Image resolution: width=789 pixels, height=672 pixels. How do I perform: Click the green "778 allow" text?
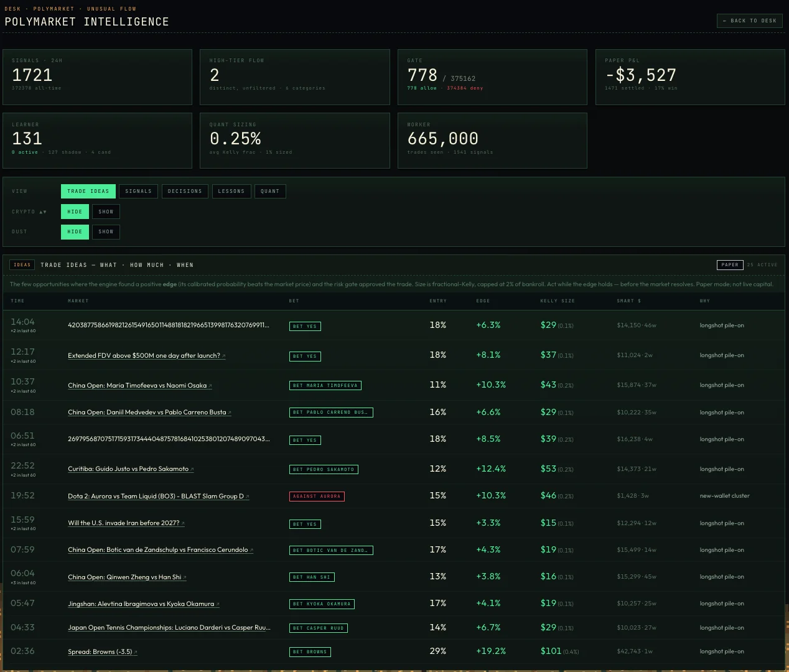[422, 88]
